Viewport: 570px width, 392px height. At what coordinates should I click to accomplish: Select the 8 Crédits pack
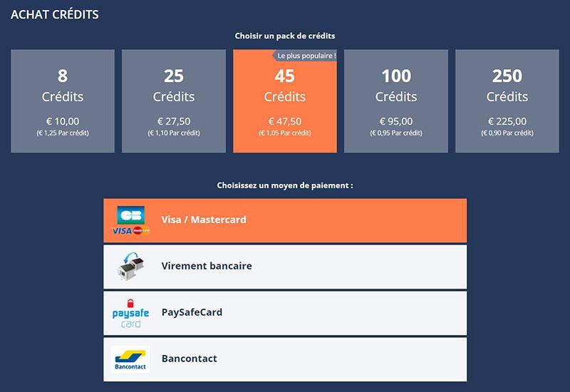(x=63, y=101)
